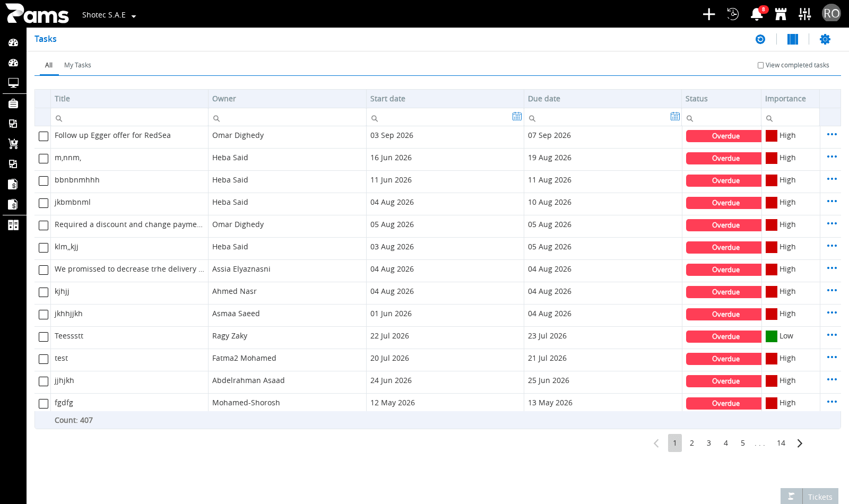
Task: Tick the Teessstt task checkbox
Action: 44,337
